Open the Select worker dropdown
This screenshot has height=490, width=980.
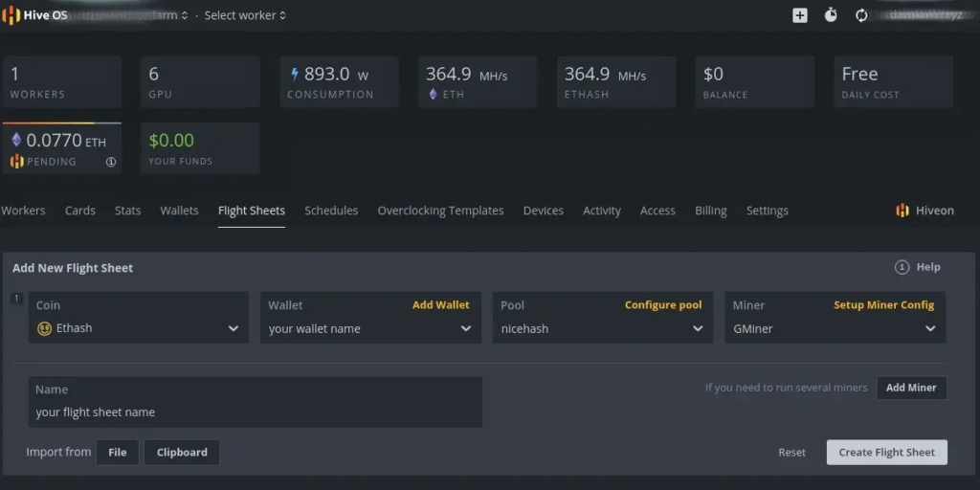pyautogui.click(x=245, y=15)
